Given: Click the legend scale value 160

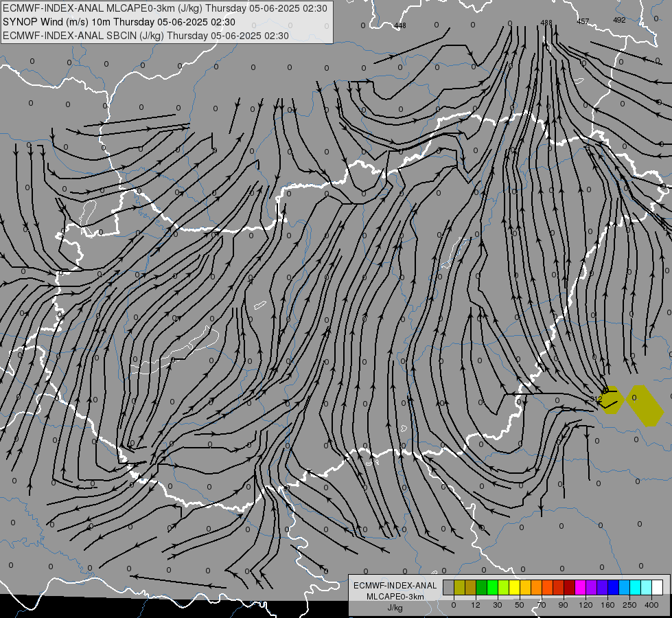Looking at the screenshot, I should [x=607, y=605].
